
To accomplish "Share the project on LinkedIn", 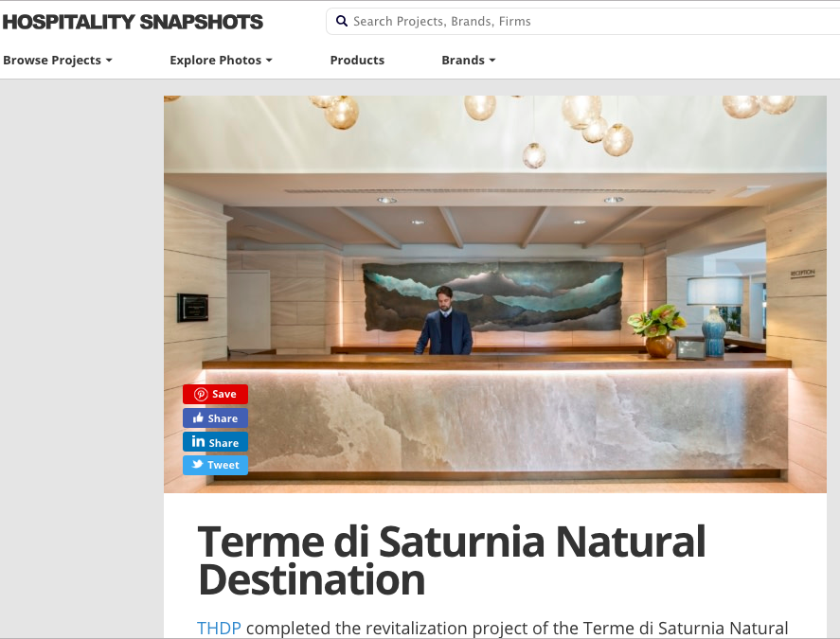I will tap(215, 442).
